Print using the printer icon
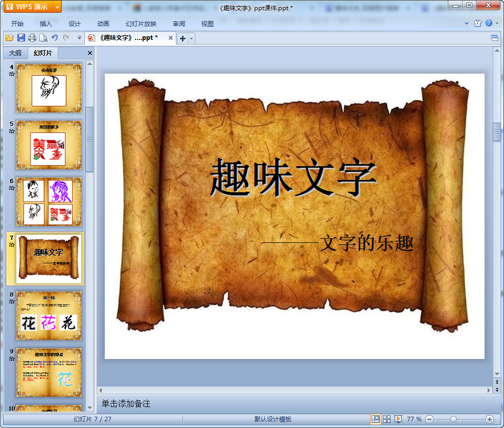504x428 pixels. point(32,38)
